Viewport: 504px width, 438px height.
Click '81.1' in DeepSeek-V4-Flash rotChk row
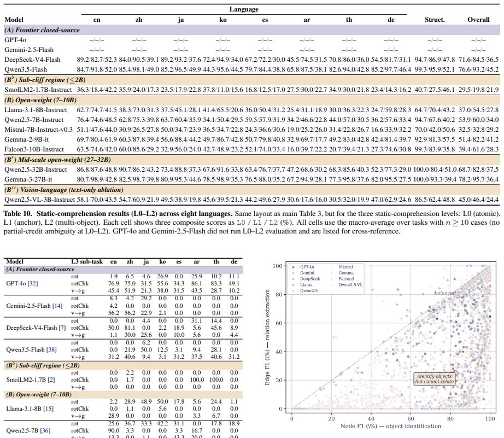(x=130, y=328)
